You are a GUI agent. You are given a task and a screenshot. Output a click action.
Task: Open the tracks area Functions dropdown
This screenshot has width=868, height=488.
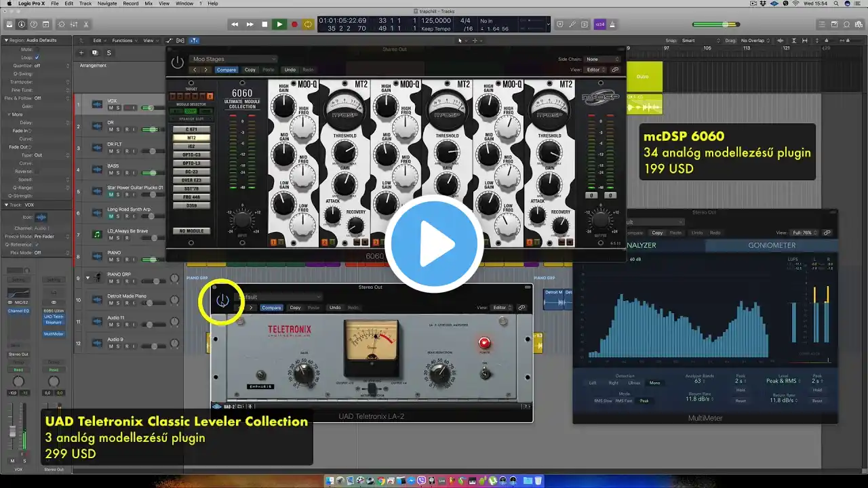pyautogui.click(x=125, y=41)
